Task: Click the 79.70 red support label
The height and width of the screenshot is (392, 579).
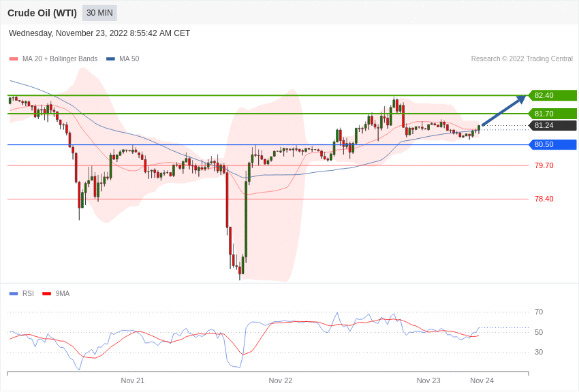Action: pyautogui.click(x=544, y=165)
